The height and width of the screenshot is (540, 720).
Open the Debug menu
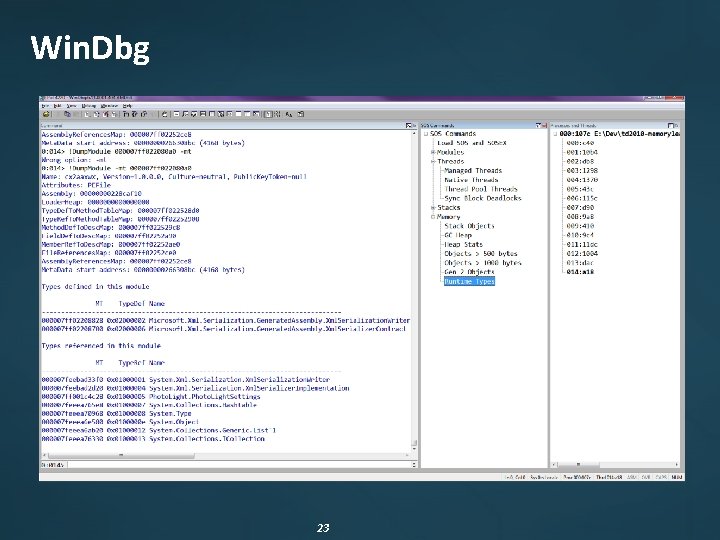pyautogui.click(x=89, y=106)
